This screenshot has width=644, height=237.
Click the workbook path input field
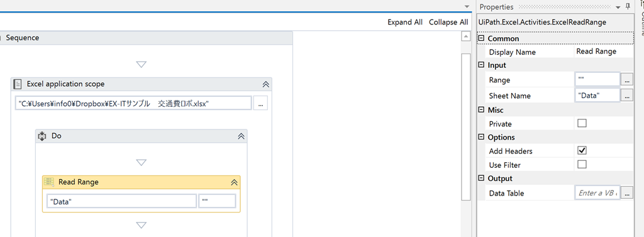click(134, 104)
